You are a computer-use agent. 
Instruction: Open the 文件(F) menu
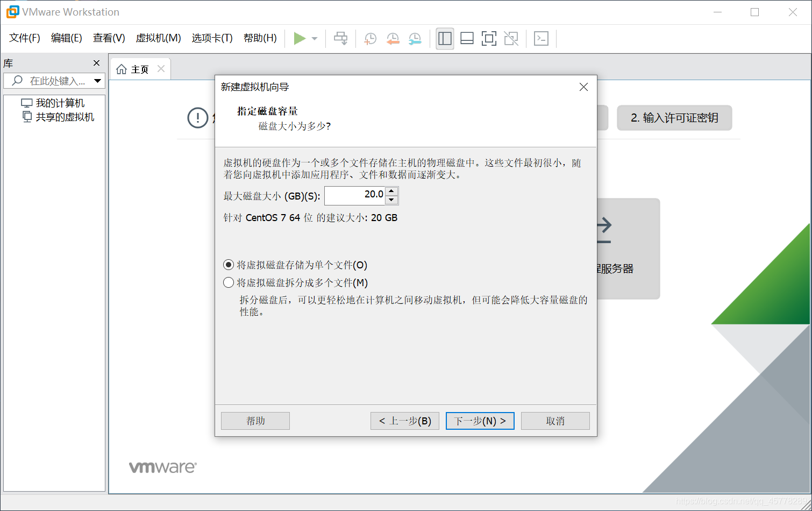pyautogui.click(x=25, y=38)
